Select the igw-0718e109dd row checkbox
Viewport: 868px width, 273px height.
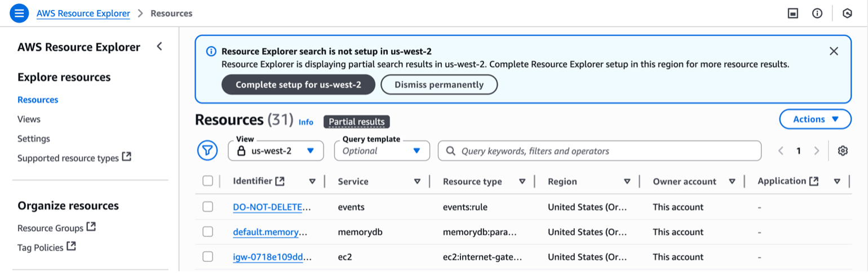208,257
